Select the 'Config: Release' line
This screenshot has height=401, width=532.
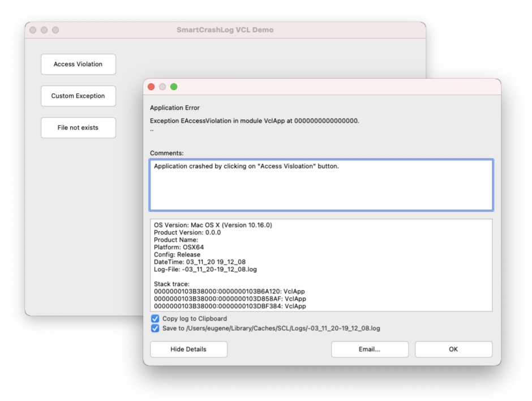(x=177, y=255)
